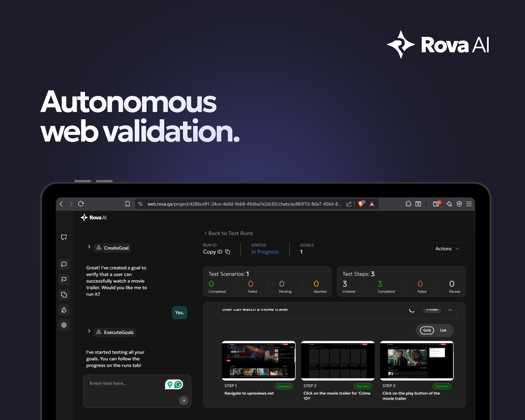Open the browser extensions puzzle icon
The height and width of the screenshot is (420, 525).
pos(408,204)
